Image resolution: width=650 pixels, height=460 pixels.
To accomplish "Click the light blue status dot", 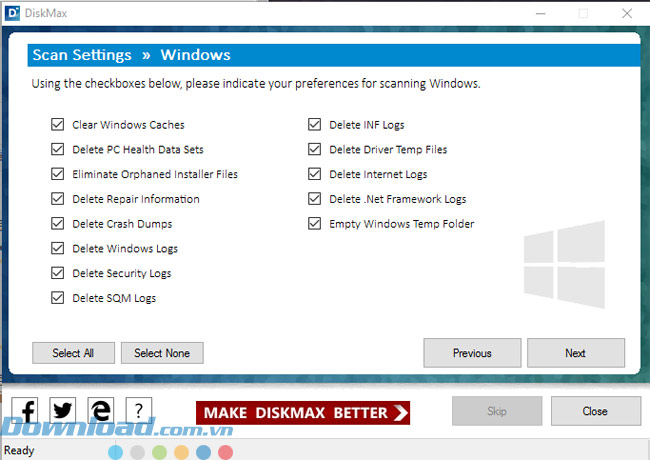I will [115, 453].
